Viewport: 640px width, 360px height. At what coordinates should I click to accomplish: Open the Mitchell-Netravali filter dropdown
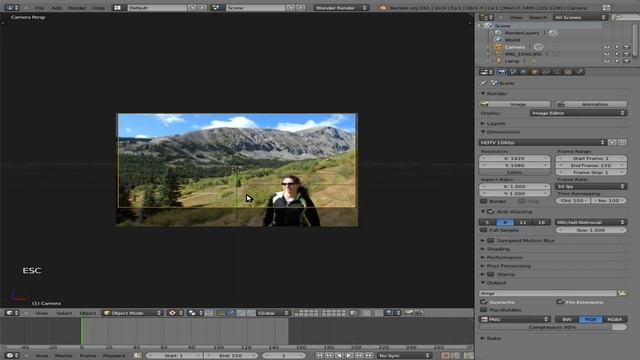click(591, 222)
